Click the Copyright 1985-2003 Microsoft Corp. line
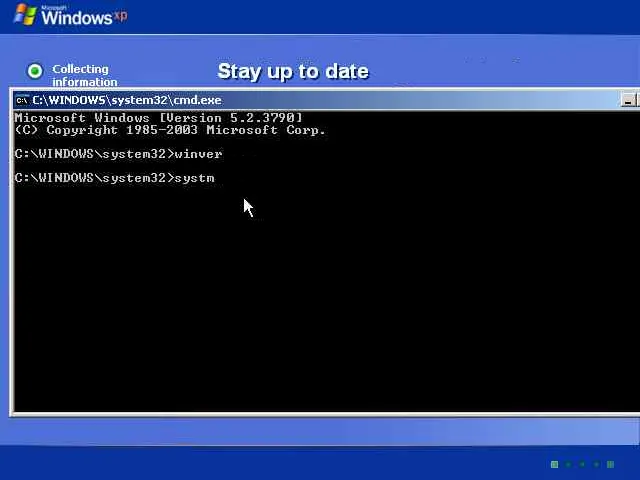Viewport: 640px width, 480px height. 170,130
